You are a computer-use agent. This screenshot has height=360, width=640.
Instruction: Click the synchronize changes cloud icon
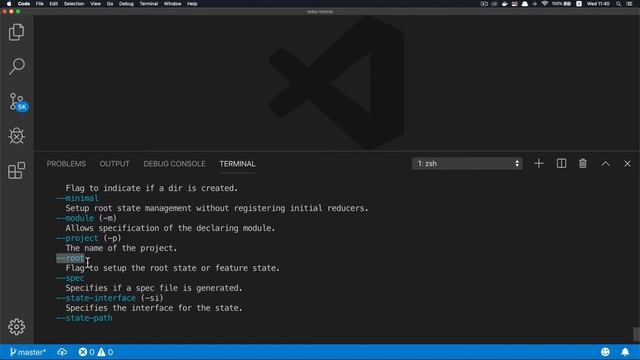point(62,352)
